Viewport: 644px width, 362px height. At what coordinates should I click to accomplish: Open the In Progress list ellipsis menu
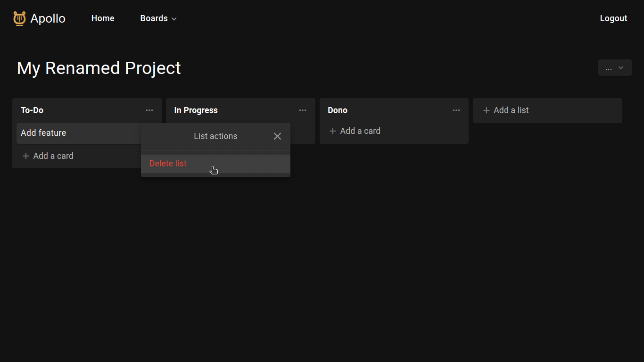pos(303,110)
